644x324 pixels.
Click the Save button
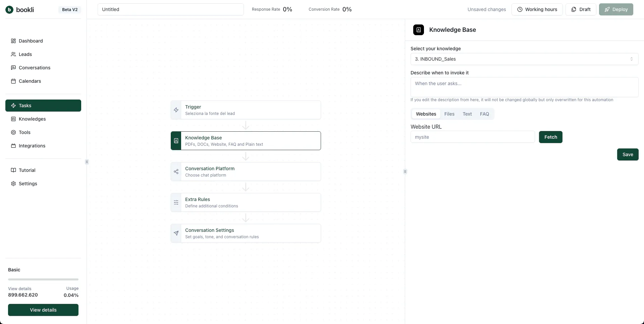click(x=628, y=154)
